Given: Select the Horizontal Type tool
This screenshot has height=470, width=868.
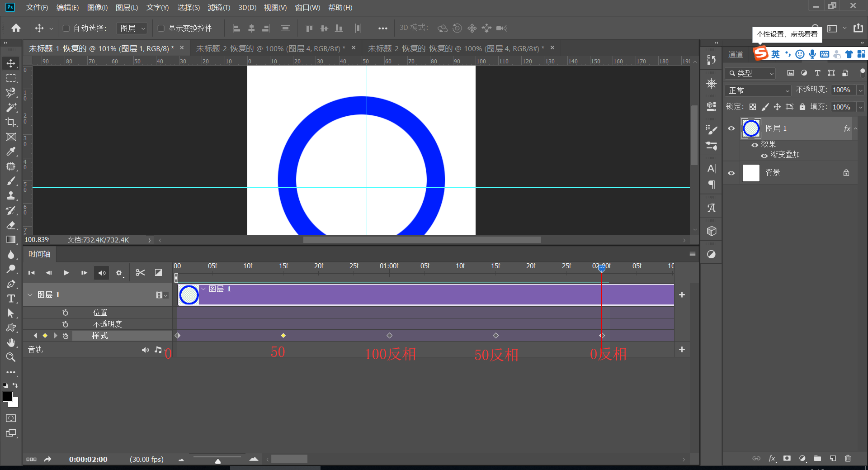Looking at the screenshot, I should [x=11, y=299].
